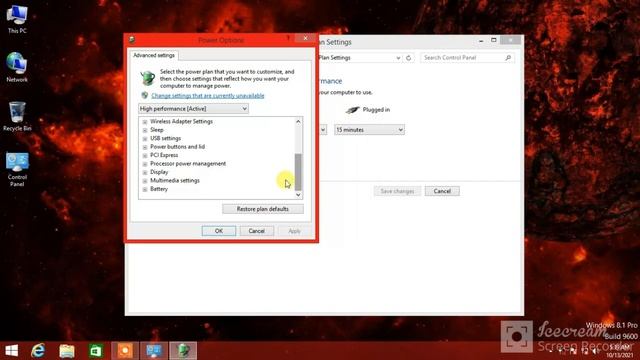Expand the Sleep tree node
This screenshot has height=360, width=640.
pyautogui.click(x=145, y=130)
